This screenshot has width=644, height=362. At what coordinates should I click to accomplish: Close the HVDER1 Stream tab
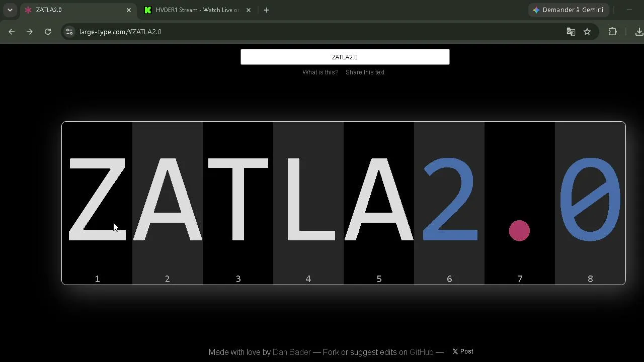pyautogui.click(x=248, y=10)
